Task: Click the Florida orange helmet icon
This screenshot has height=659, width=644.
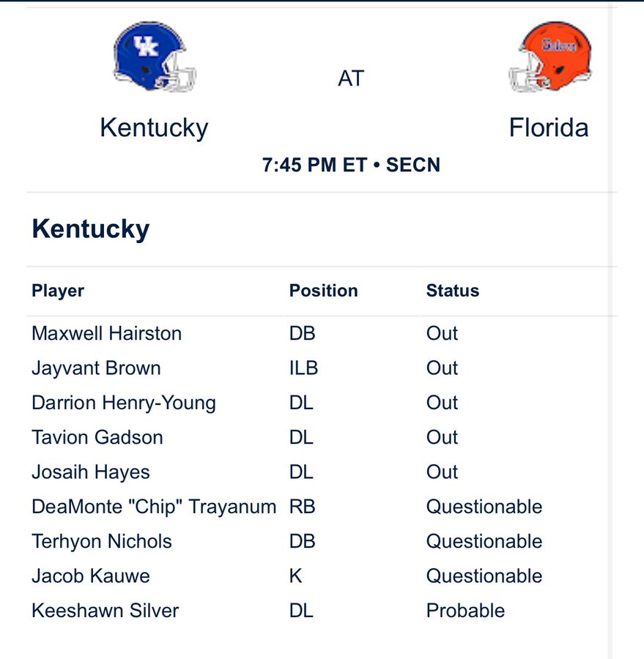Action: click(x=550, y=56)
